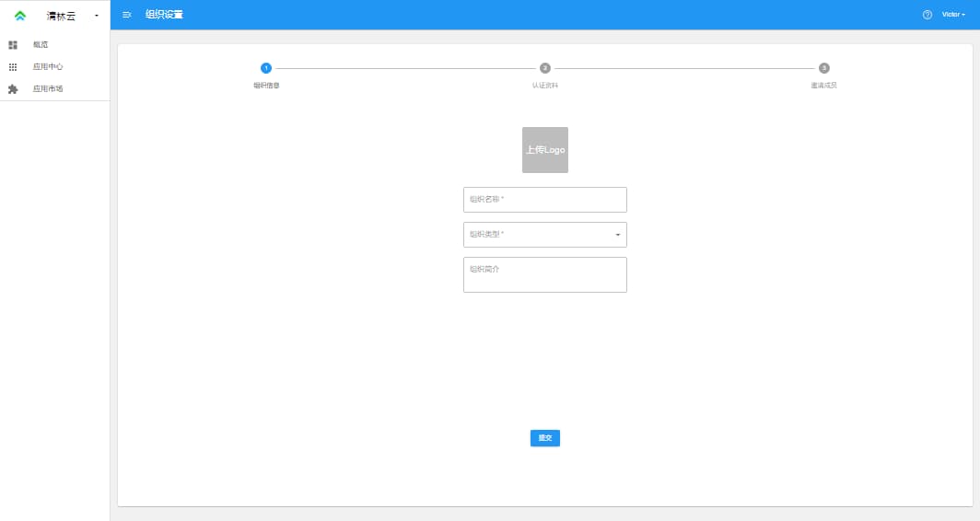Click the 认证资料 step label

click(545, 86)
